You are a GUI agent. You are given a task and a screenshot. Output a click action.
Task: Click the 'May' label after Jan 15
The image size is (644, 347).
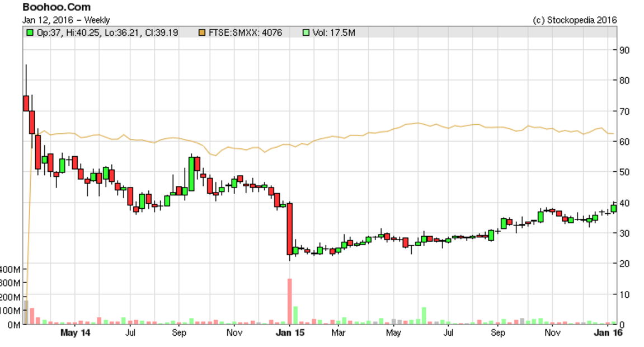[x=393, y=332]
